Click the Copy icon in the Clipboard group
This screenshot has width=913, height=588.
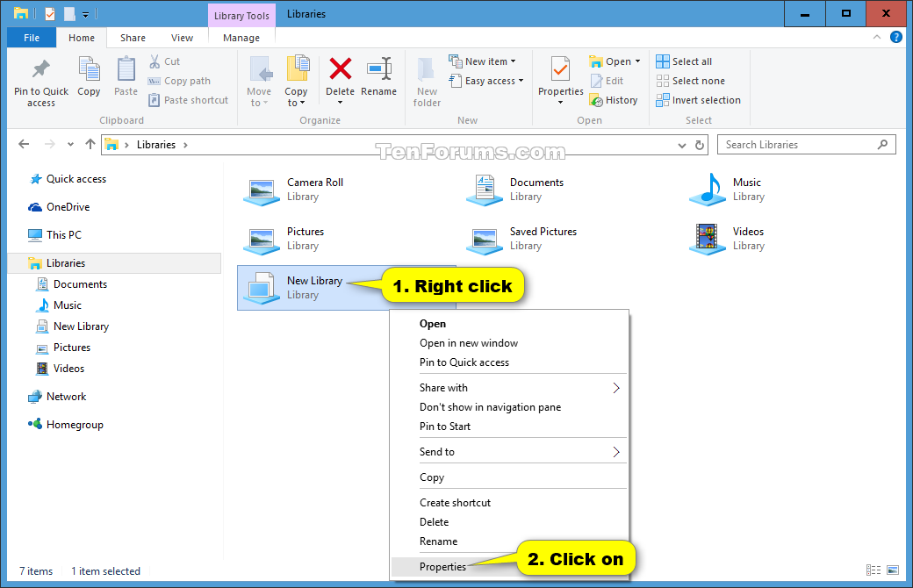(89, 80)
